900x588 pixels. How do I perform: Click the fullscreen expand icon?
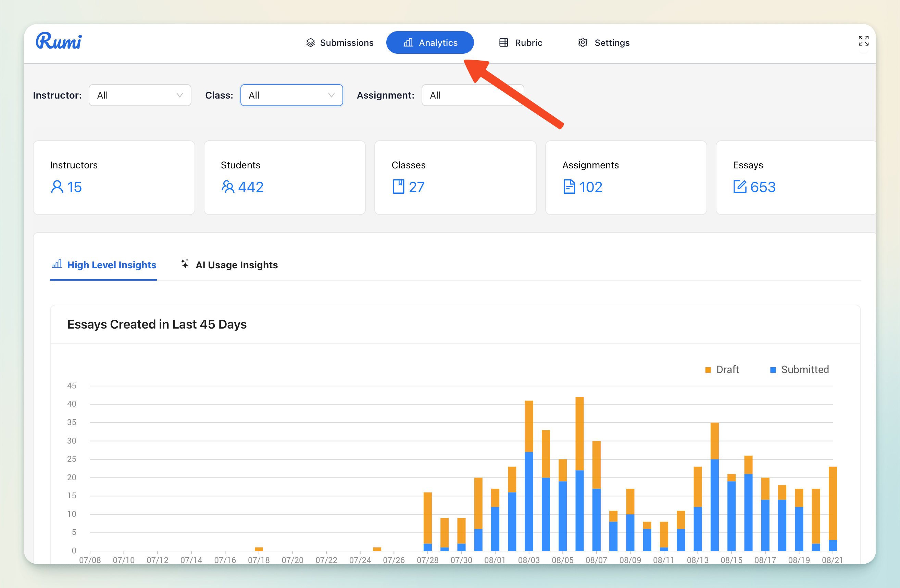click(863, 41)
